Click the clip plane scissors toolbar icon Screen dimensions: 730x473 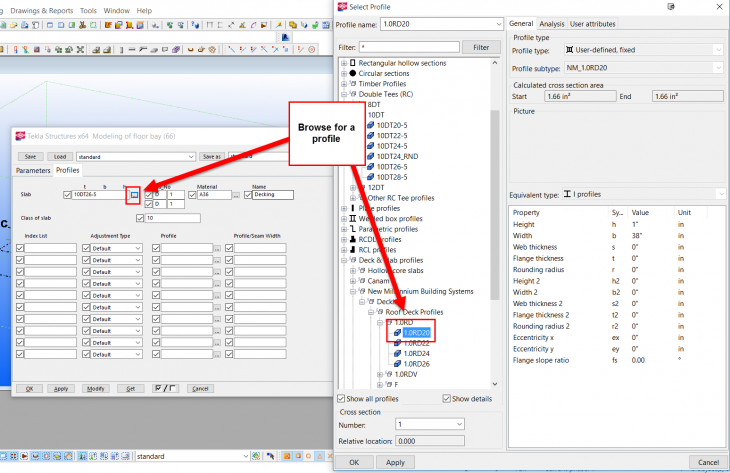[x=82, y=25]
